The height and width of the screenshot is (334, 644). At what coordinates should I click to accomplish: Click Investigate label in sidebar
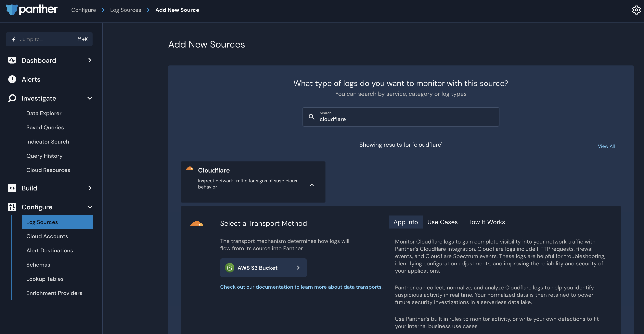click(39, 98)
